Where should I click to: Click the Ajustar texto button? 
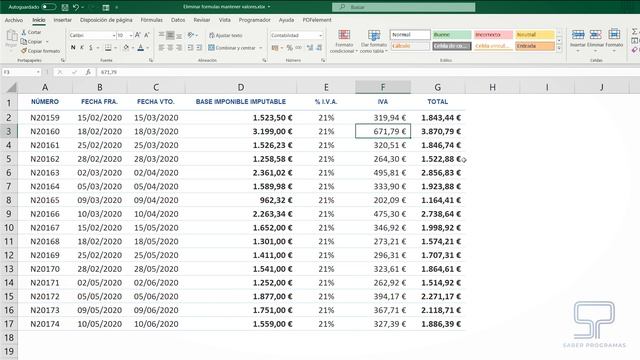226,36
